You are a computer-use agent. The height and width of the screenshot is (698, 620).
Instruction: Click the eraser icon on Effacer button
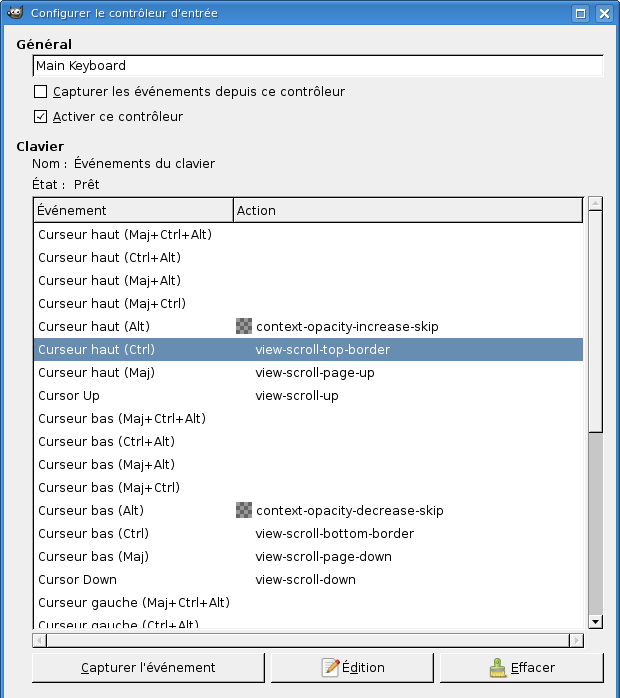tap(498, 667)
